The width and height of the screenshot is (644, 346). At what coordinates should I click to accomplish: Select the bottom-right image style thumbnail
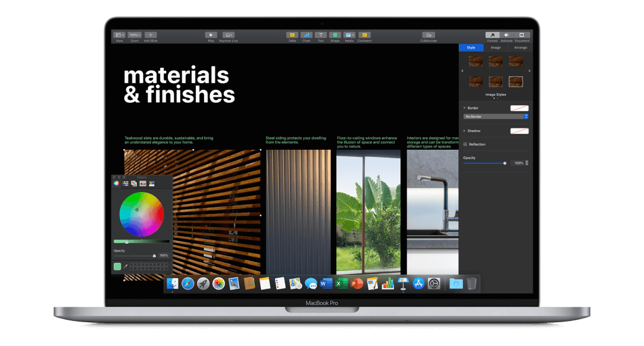[515, 81]
